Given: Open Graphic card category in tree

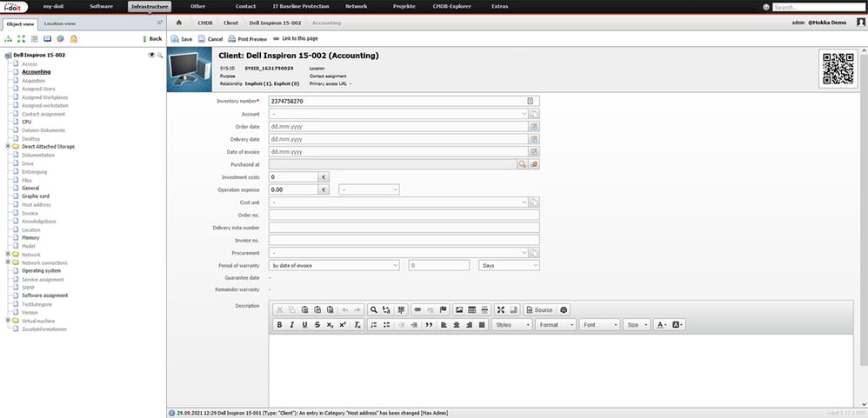Looking at the screenshot, I should (x=36, y=196).
